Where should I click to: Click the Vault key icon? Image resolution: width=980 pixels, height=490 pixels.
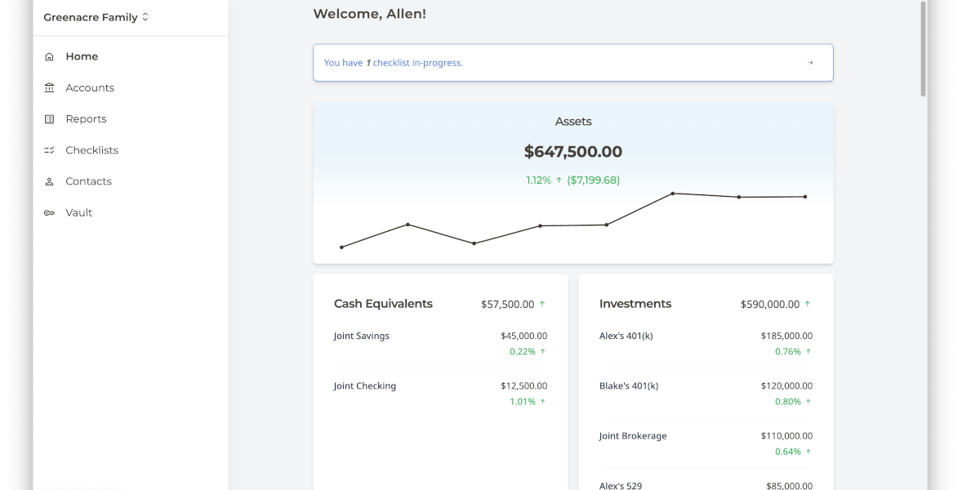coord(50,213)
